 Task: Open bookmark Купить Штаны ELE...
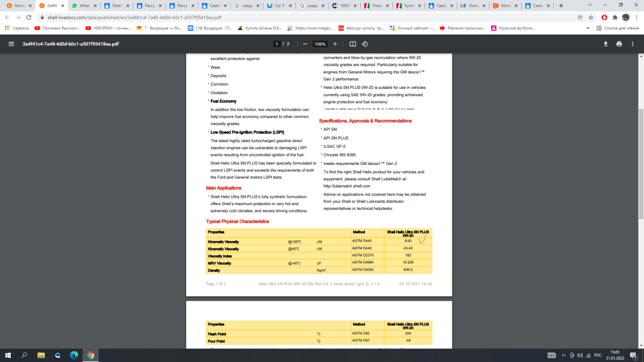260,28
